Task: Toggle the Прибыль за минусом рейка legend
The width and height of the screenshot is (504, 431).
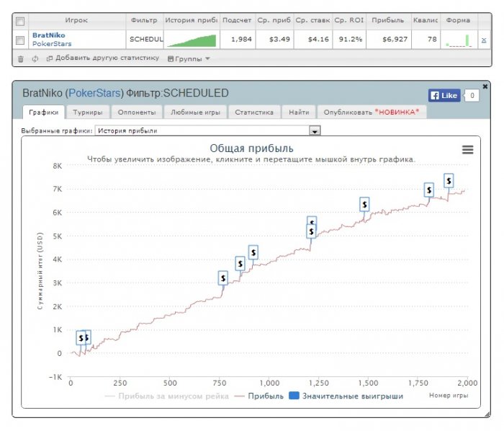Action: pyautogui.click(x=167, y=396)
